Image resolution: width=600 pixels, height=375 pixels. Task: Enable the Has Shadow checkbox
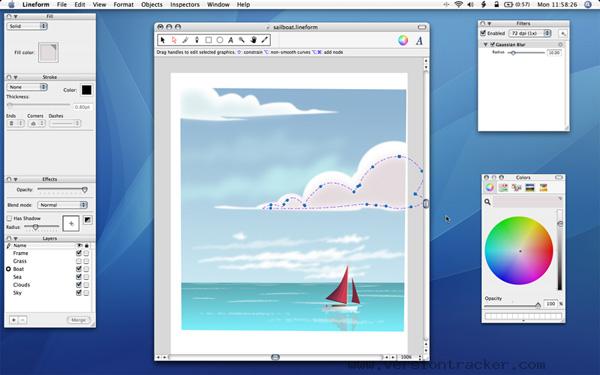click(x=9, y=218)
